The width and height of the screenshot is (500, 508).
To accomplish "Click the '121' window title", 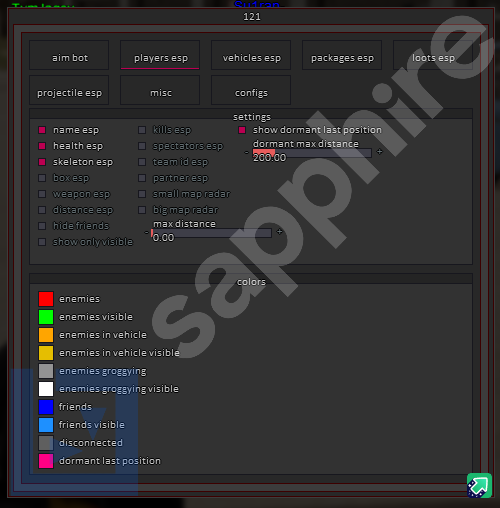I will tap(252, 16).
